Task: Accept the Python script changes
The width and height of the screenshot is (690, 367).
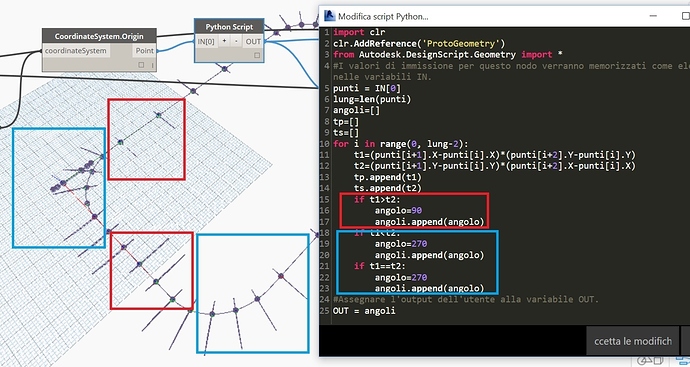Action: [633, 341]
